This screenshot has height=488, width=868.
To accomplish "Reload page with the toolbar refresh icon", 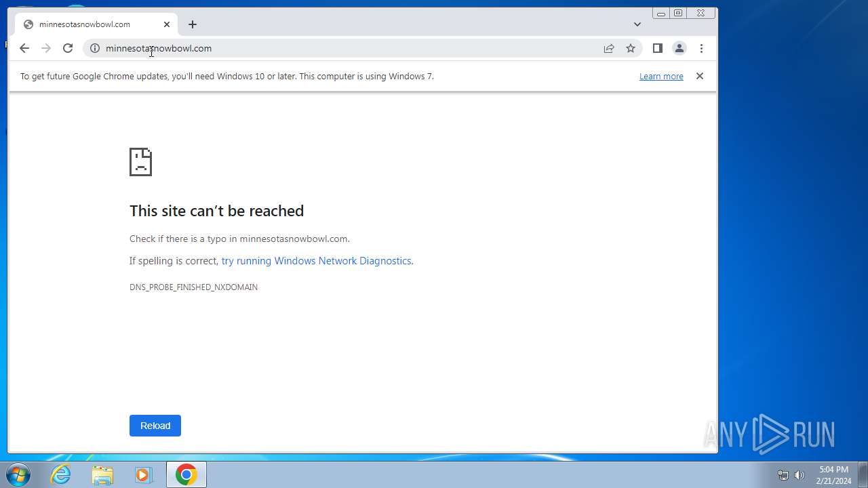I will (68, 48).
